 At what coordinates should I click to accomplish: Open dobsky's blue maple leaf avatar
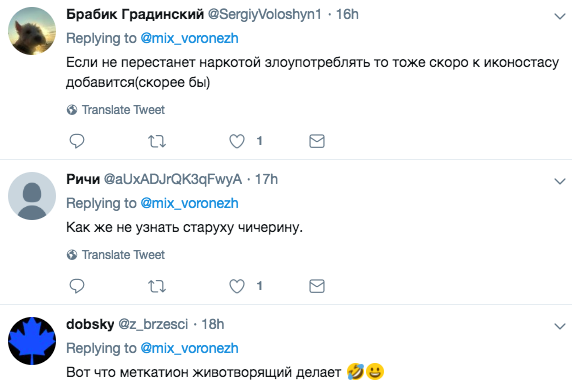click(32, 341)
